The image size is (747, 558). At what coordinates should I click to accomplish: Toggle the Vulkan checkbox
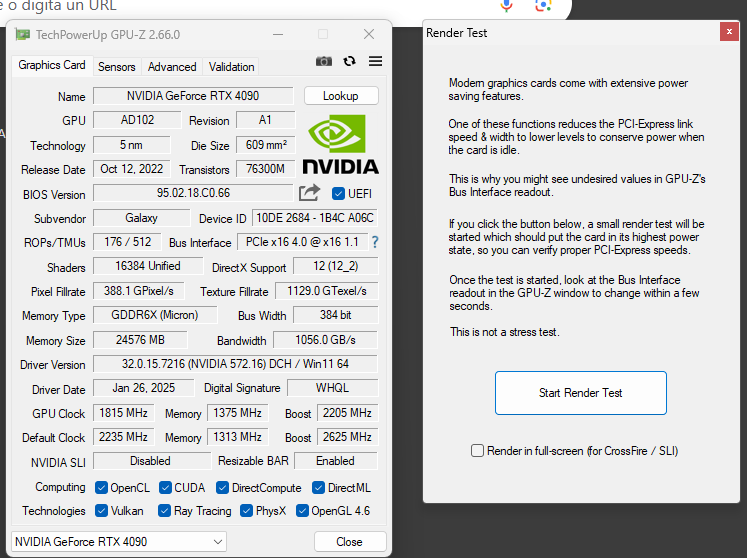click(101, 510)
